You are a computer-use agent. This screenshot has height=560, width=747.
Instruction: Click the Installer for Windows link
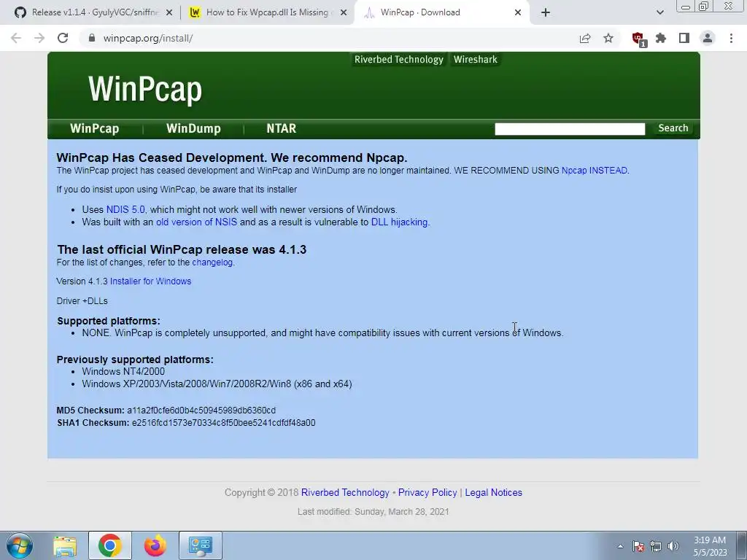click(x=150, y=281)
